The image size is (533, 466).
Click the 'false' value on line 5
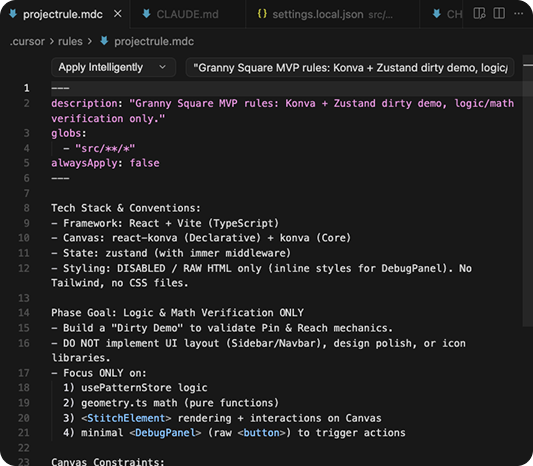click(x=144, y=163)
